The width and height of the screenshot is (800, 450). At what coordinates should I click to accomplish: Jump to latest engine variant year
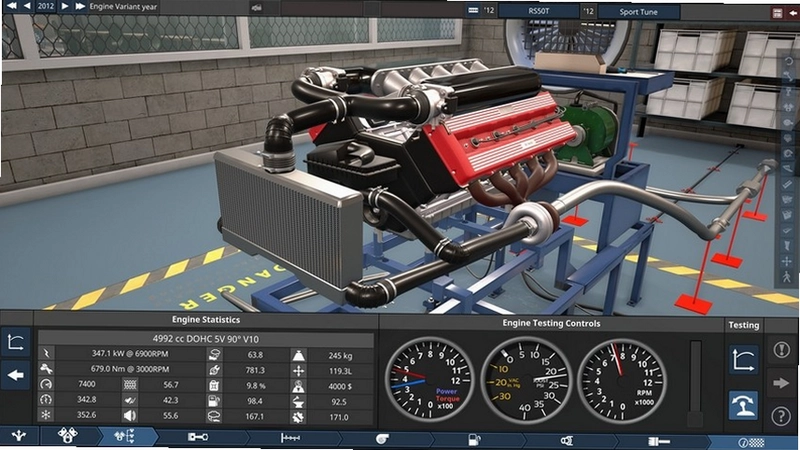(80, 6)
